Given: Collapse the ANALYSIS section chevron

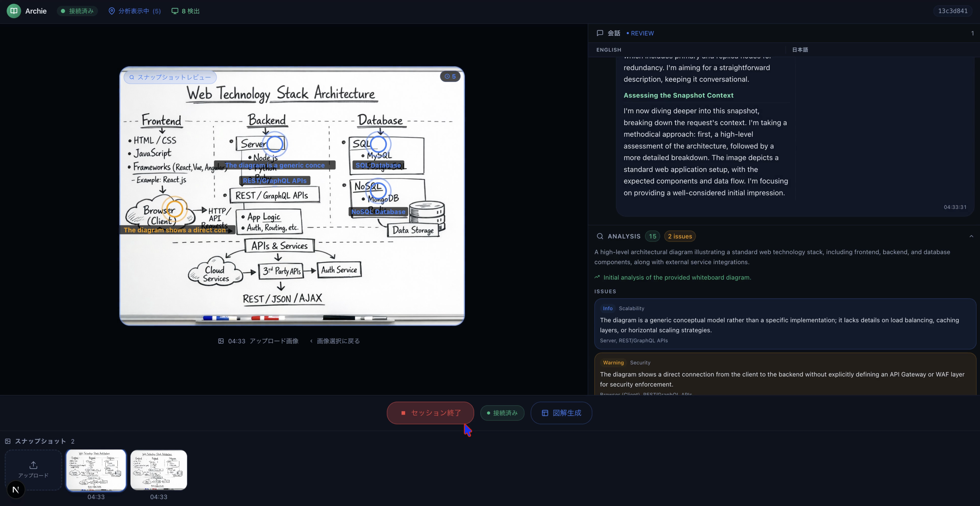Looking at the screenshot, I should (x=971, y=236).
